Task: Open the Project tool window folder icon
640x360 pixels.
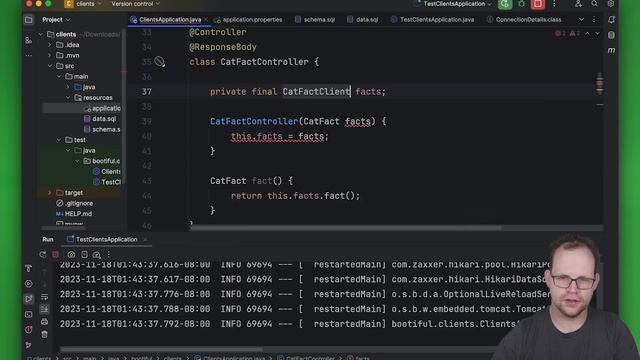Action: click(x=29, y=20)
